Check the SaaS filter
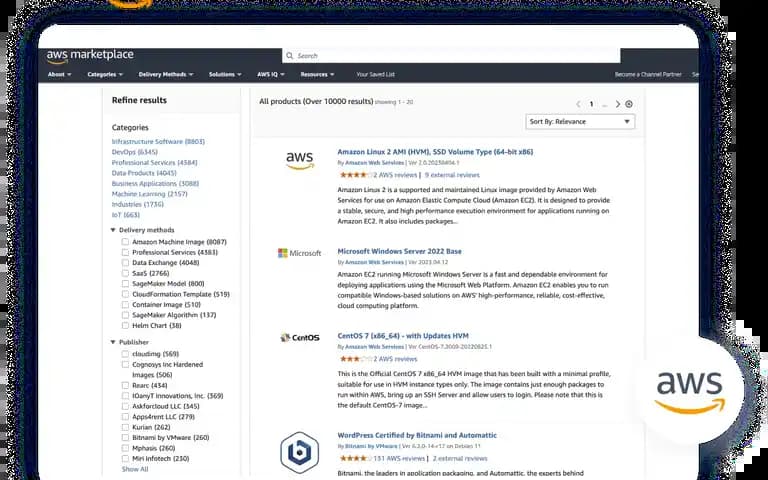Viewport: 768px width, 480px height. click(125, 273)
